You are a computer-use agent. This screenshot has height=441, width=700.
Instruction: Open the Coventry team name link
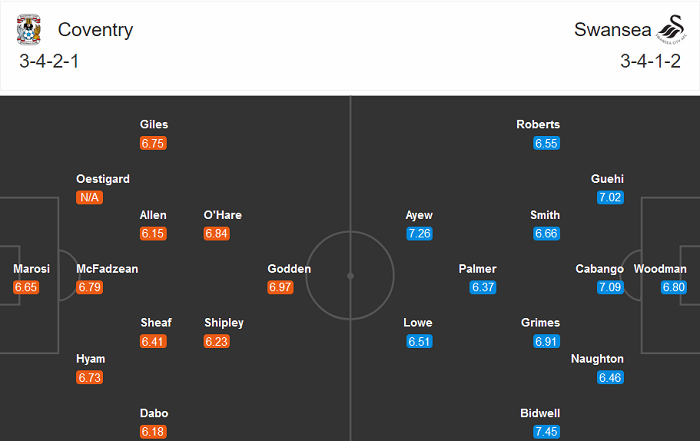pos(95,30)
